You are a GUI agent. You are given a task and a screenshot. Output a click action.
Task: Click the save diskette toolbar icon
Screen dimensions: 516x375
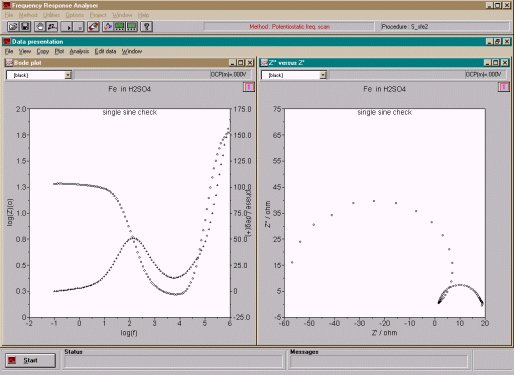(25, 27)
